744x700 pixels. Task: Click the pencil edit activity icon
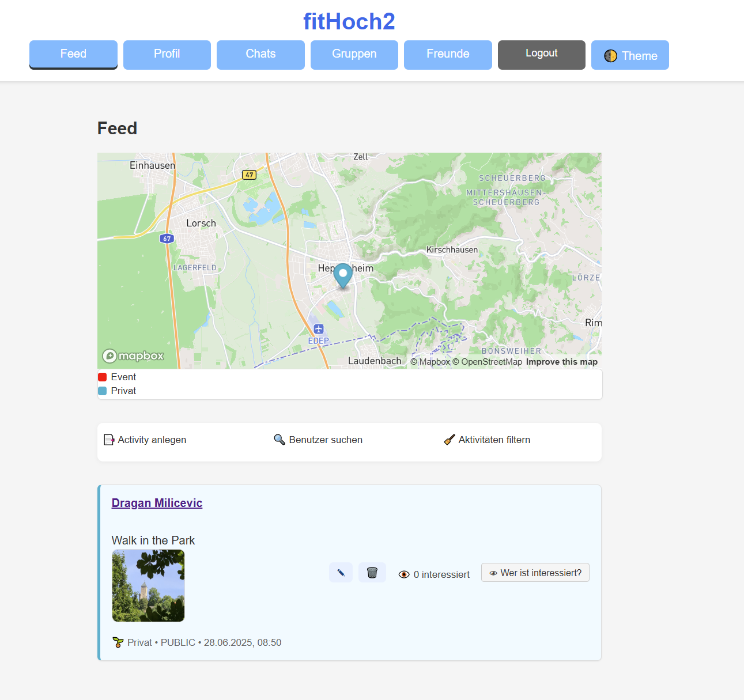341,573
